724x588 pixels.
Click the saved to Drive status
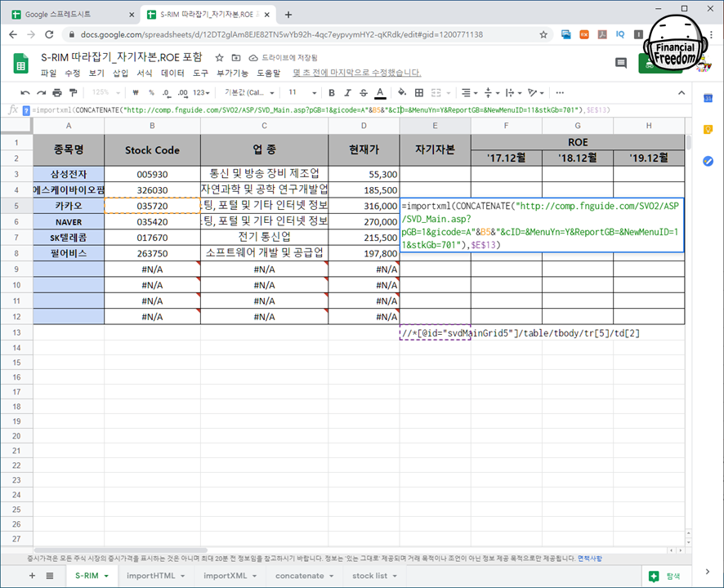(283, 58)
